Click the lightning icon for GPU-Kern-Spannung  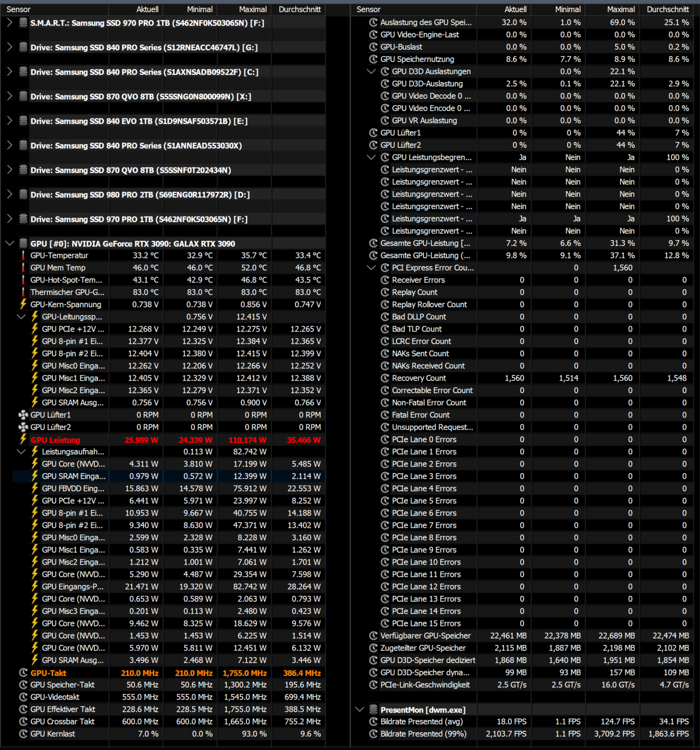23,304
